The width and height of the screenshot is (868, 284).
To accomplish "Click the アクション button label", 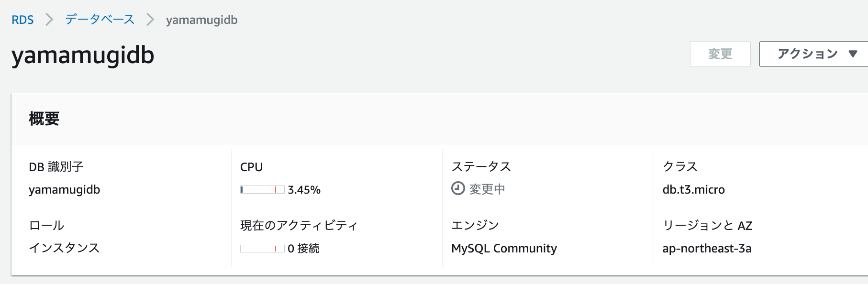I will [808, 54].
